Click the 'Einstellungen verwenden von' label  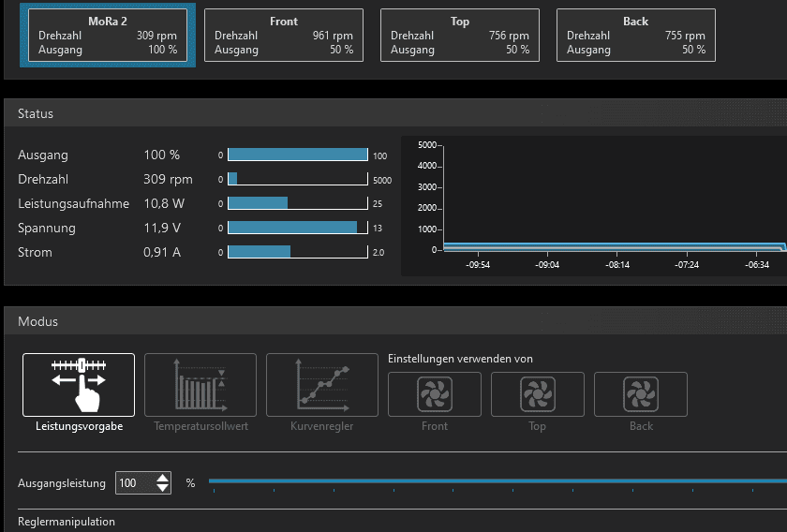[460, 359]
